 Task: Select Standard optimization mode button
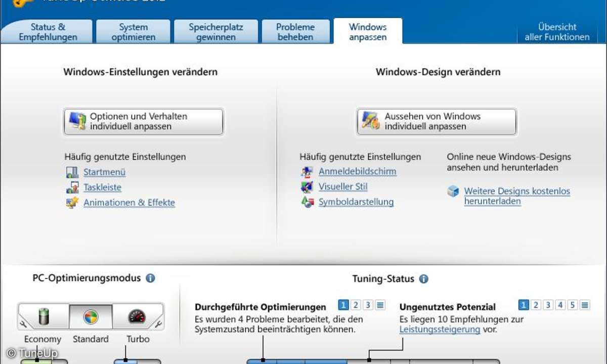click(91, 317)
